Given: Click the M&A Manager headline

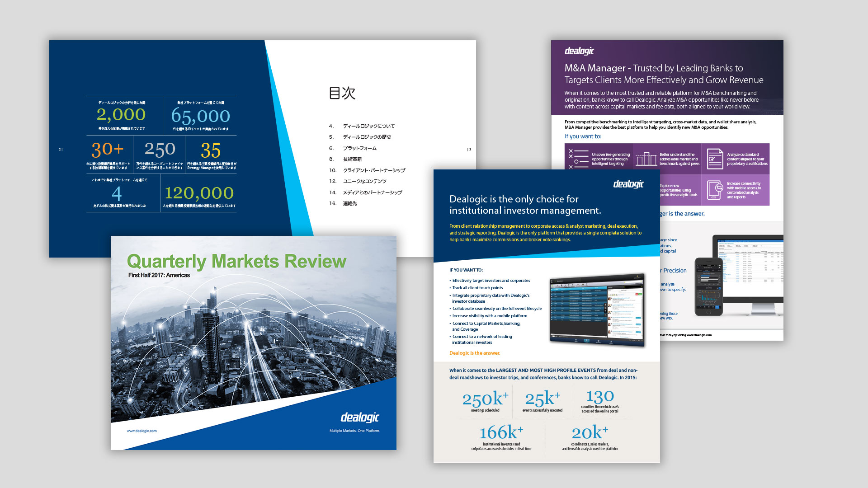Looking at the screenshot, I should coord(664,74).
